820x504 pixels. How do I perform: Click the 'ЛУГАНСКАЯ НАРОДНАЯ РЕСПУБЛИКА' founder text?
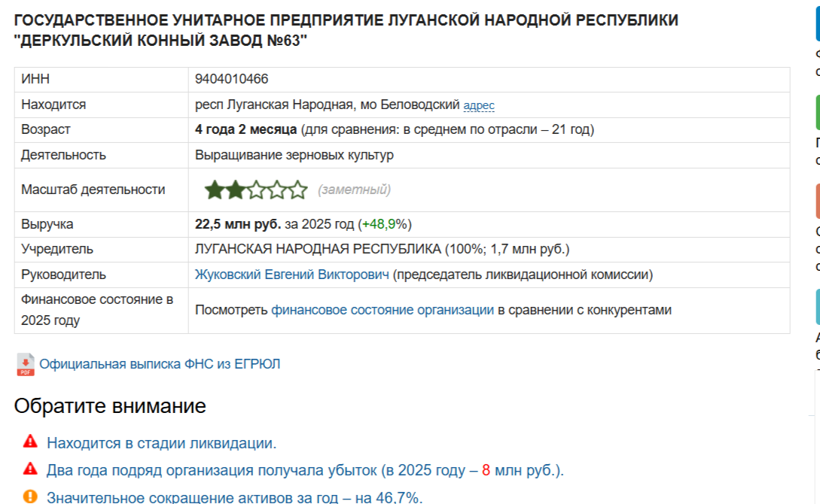pos(318,249)
